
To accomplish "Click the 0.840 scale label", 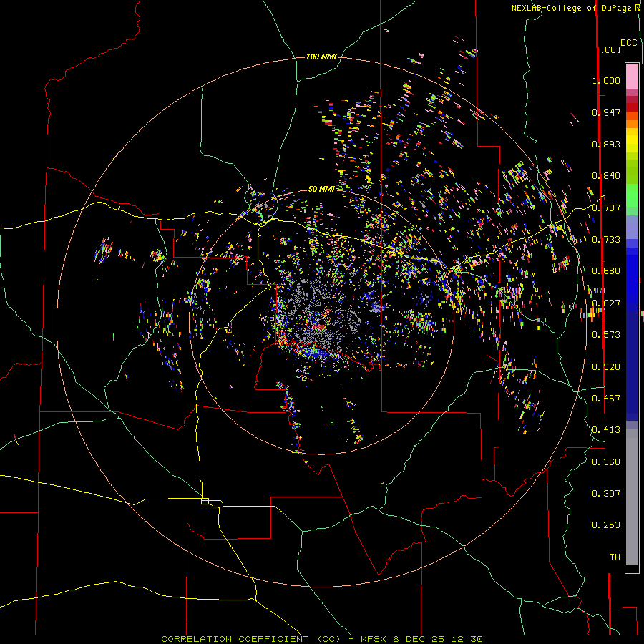I will click(x=606, y=176).
